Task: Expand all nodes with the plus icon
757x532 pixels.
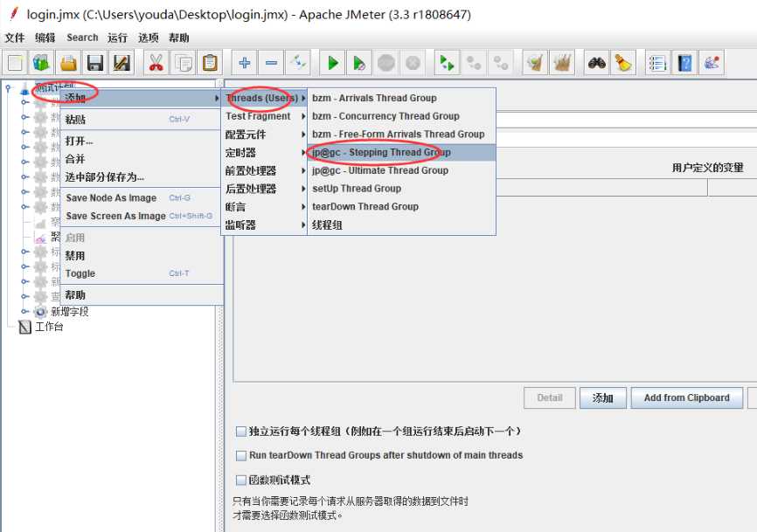Action: point(244,63)
